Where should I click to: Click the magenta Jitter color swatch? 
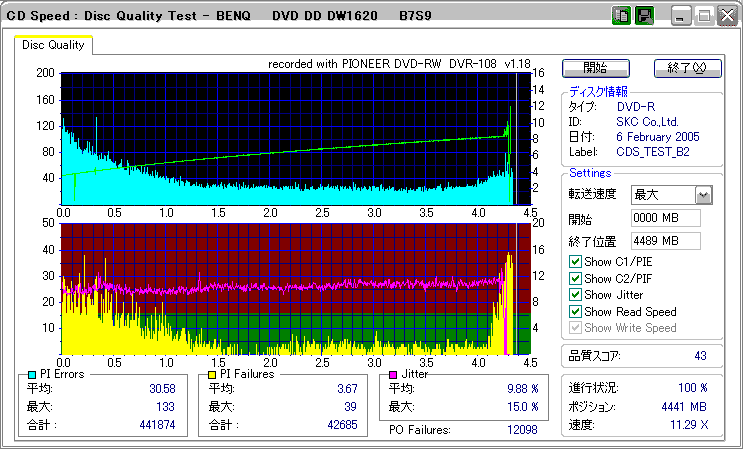393,375
